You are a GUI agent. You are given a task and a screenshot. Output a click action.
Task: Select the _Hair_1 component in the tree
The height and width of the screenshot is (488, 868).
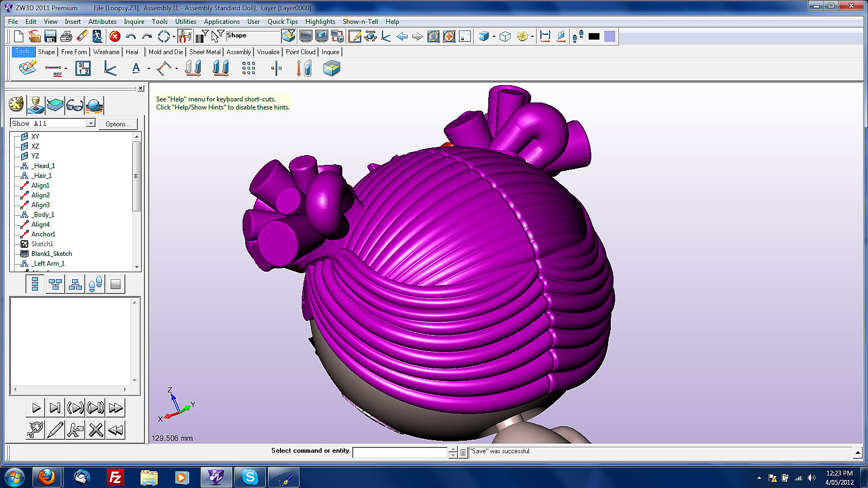click(41, 176)
